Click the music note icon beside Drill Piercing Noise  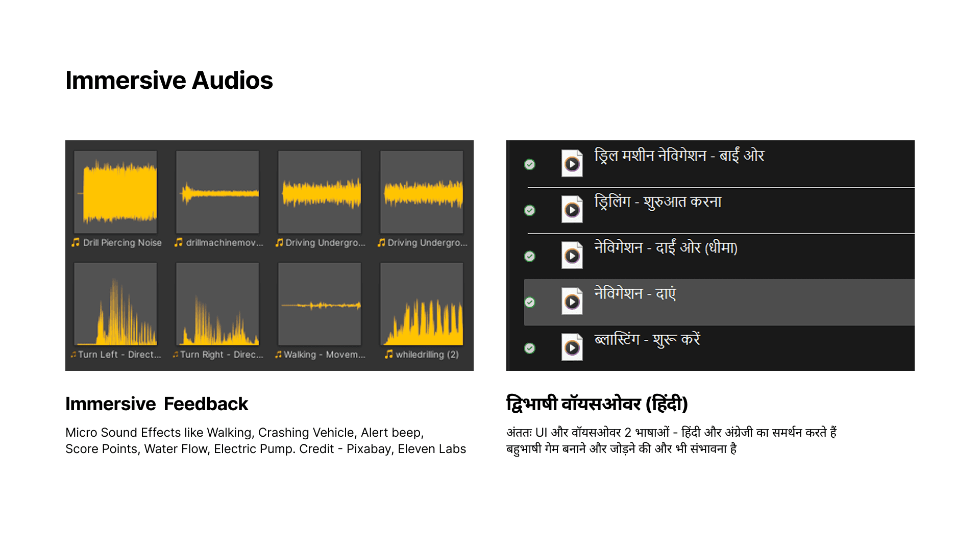[x=76, y=242]
